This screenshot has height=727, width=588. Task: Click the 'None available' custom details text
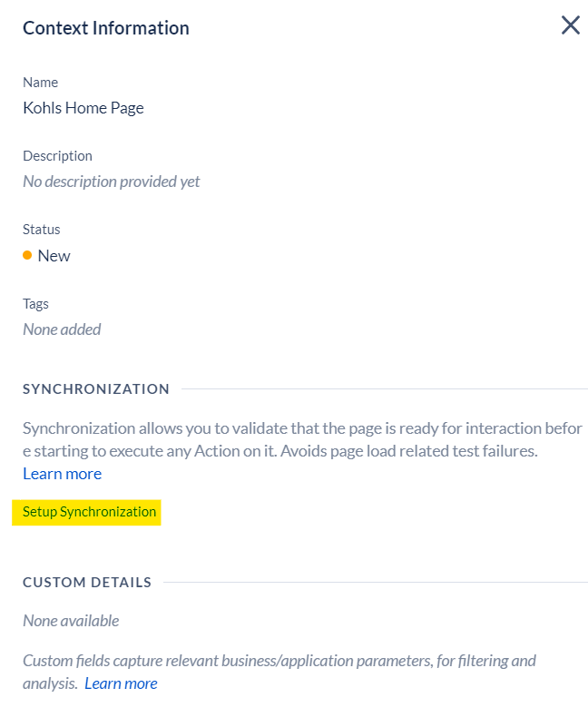point(71,621)
